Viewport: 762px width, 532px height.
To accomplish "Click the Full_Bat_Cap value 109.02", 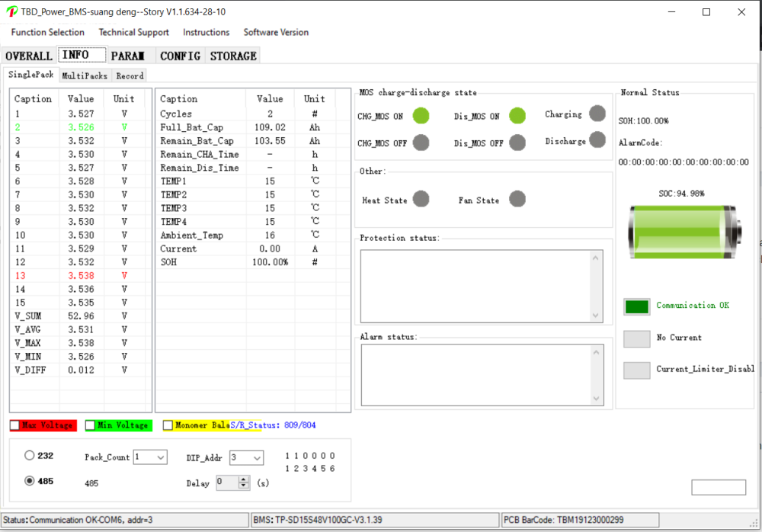I will (271, 127).
